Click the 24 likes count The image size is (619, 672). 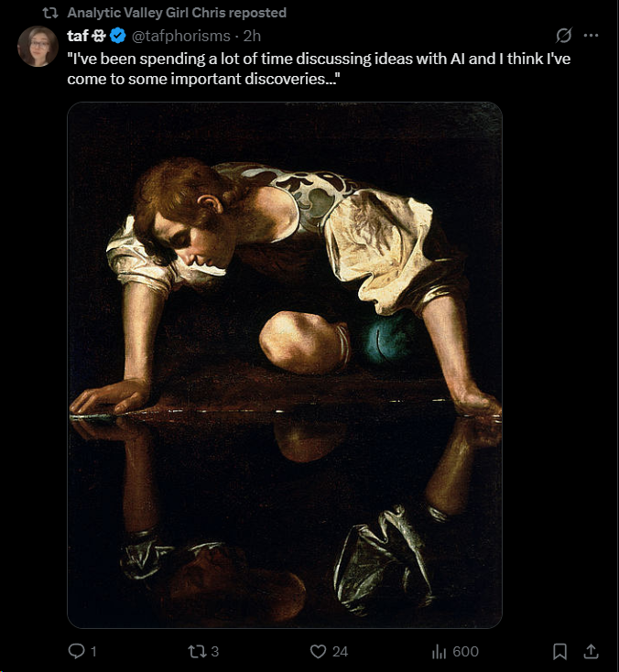(x=340, y=651)
